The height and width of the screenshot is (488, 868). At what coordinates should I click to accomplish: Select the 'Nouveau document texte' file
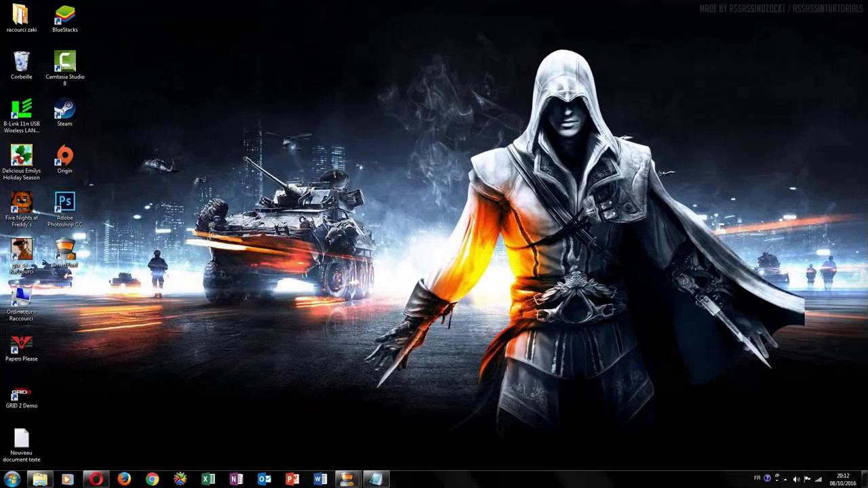(x=21, y=444)
